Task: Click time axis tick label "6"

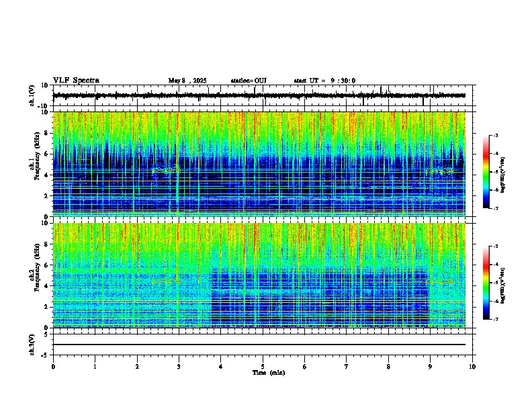Action: tap(304, 367)
